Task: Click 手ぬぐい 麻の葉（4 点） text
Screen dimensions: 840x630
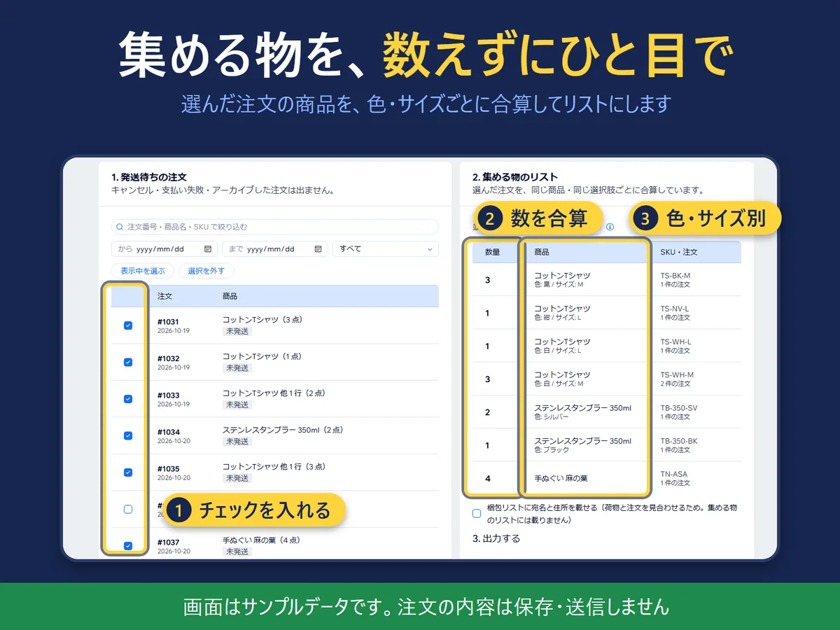Action: coord(262,540)
